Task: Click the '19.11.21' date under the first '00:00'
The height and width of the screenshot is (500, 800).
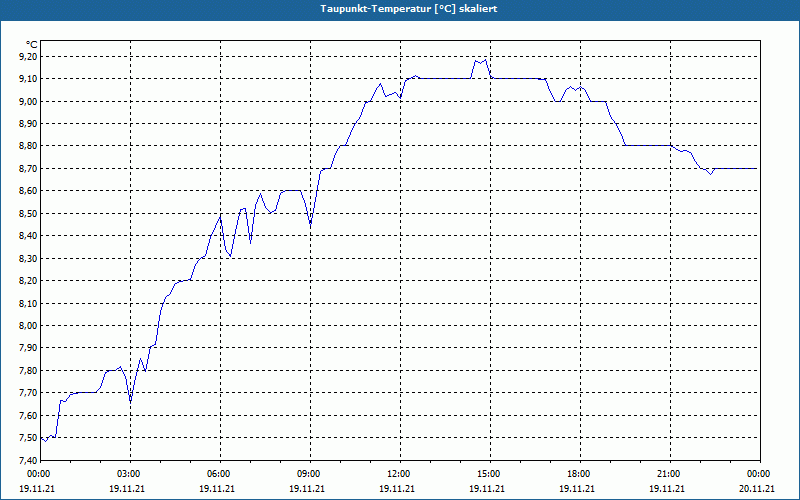Action: 37,488
